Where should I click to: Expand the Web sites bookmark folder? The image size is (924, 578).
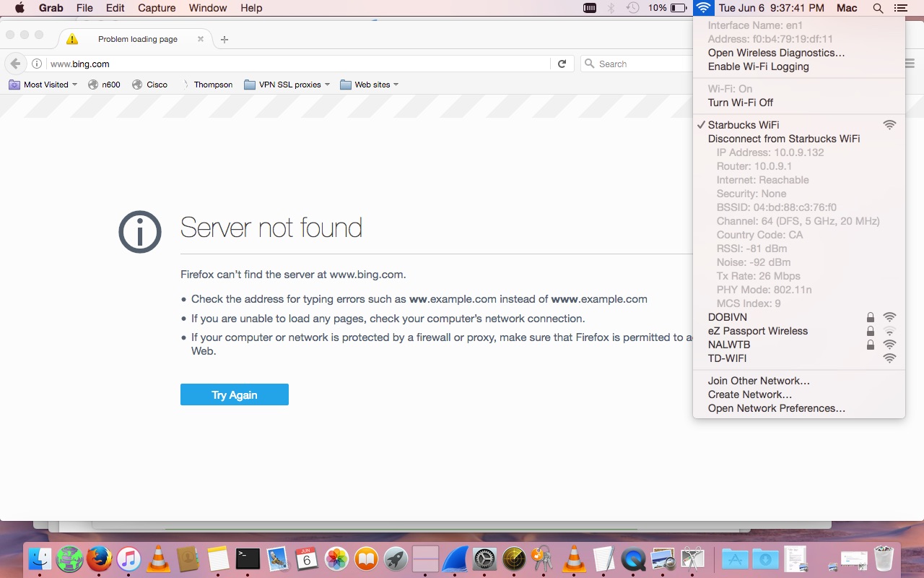click(x=369, y=85)
